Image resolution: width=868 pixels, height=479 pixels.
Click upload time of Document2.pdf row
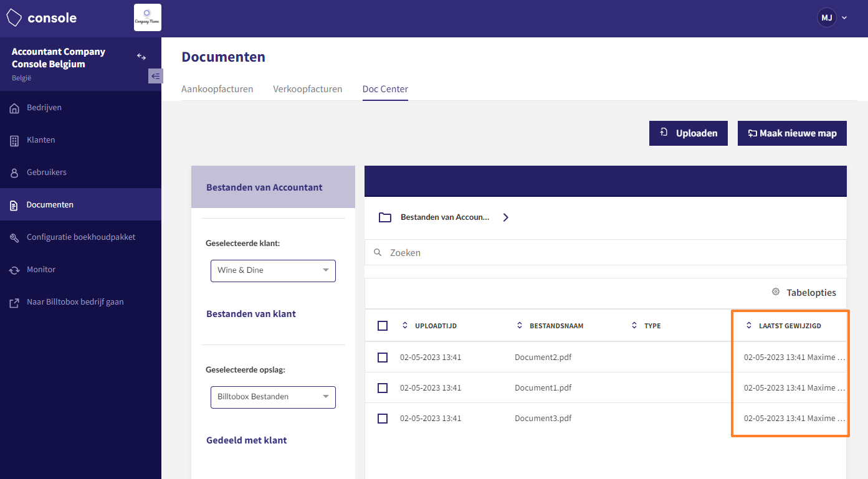tap(431, 358)
